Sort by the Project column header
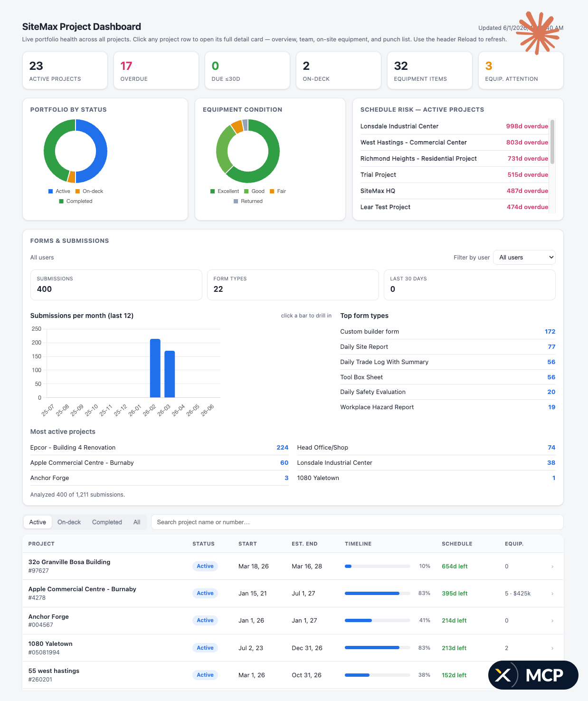The image size is (588, 701). pos(41,544)
